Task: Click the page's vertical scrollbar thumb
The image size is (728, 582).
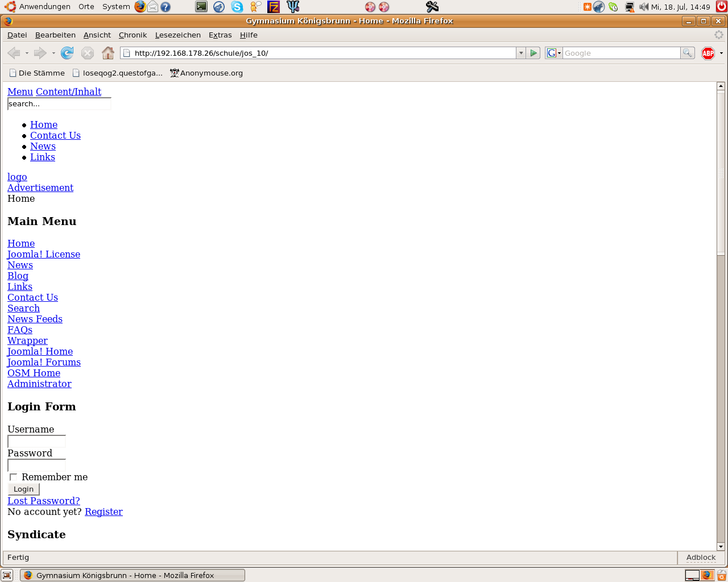Action: coord(721,171)
